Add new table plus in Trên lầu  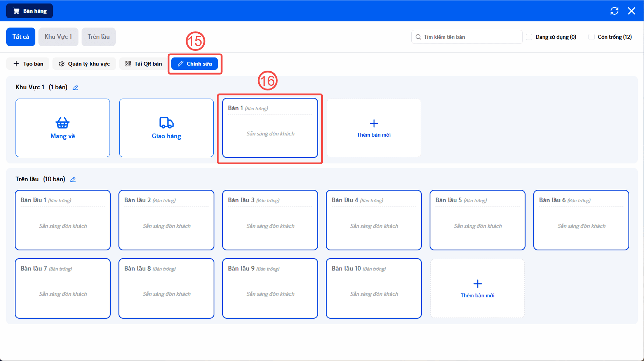[477, 288]
